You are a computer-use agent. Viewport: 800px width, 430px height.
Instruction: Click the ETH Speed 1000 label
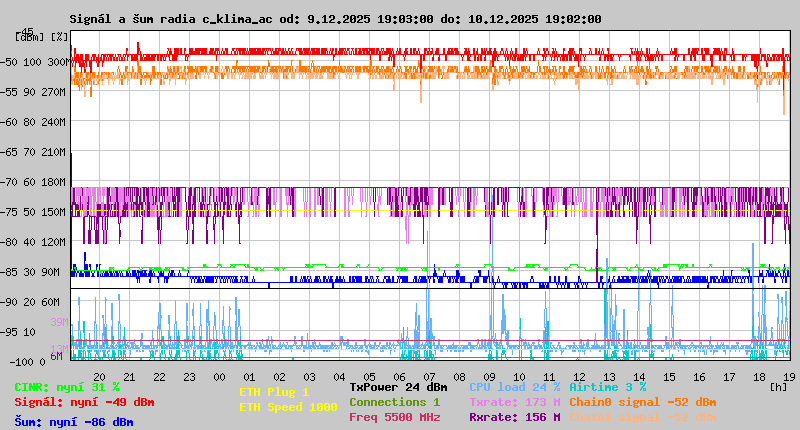point(288,407)
